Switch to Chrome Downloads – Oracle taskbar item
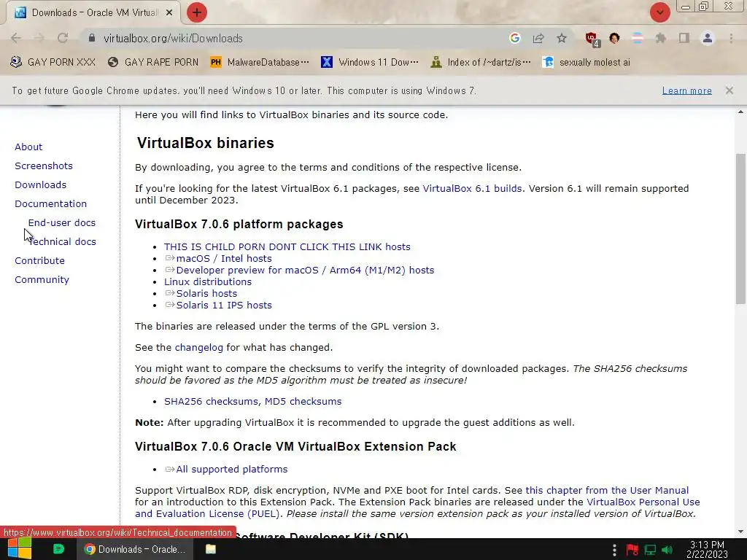The image size is (747, 560). pos(135,549)
